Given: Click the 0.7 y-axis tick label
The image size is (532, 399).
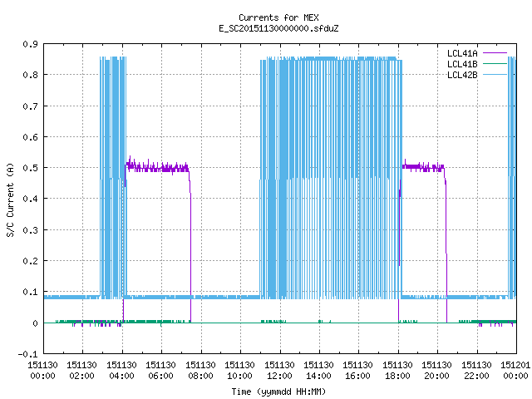Looking at the screenshot, I should pos(30,106).
